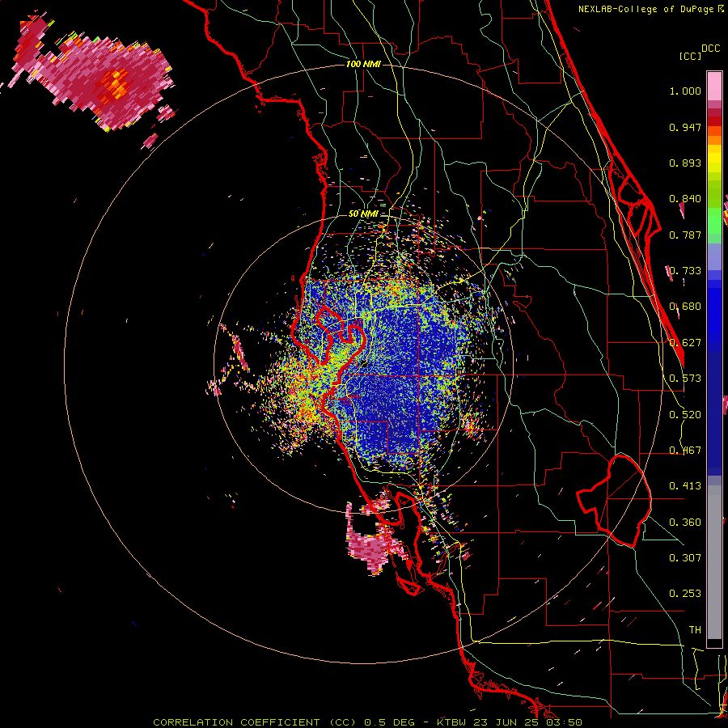Image resolution: width=728 pixels, height=728 pixels.
Task: Click the 0.360 color scale value
Action: pyautogui.click(x=685, y=523)
